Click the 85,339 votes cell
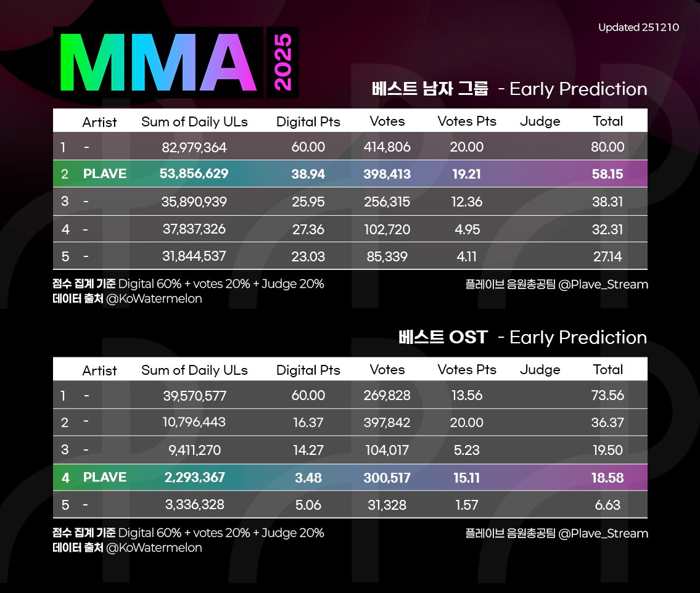 click(x=387, y=256)
